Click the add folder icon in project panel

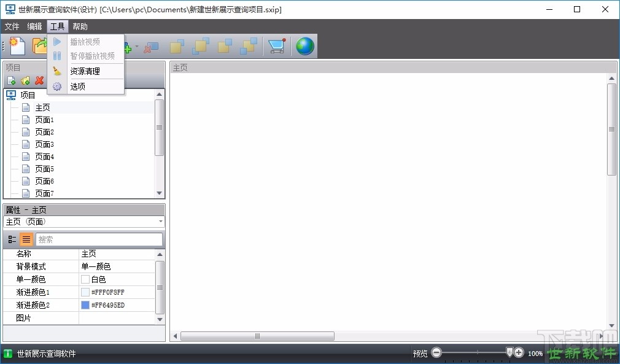[x=25, y=80]
